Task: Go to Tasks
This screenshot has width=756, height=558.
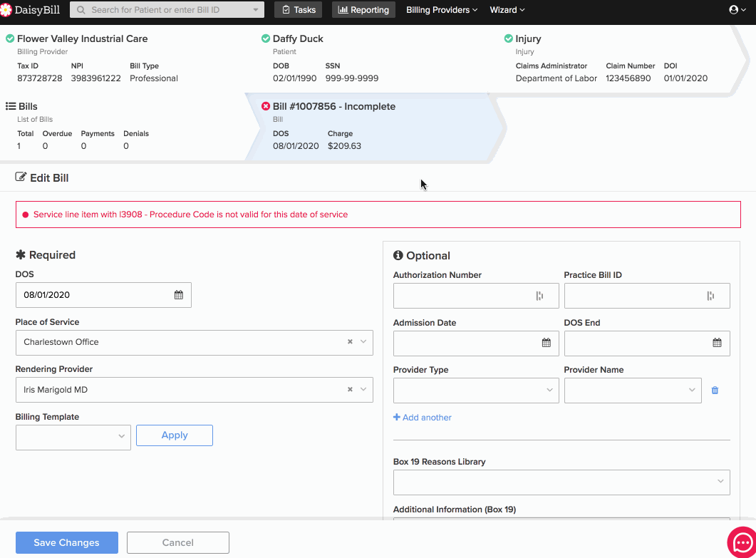Action: [x=298, y=10]
